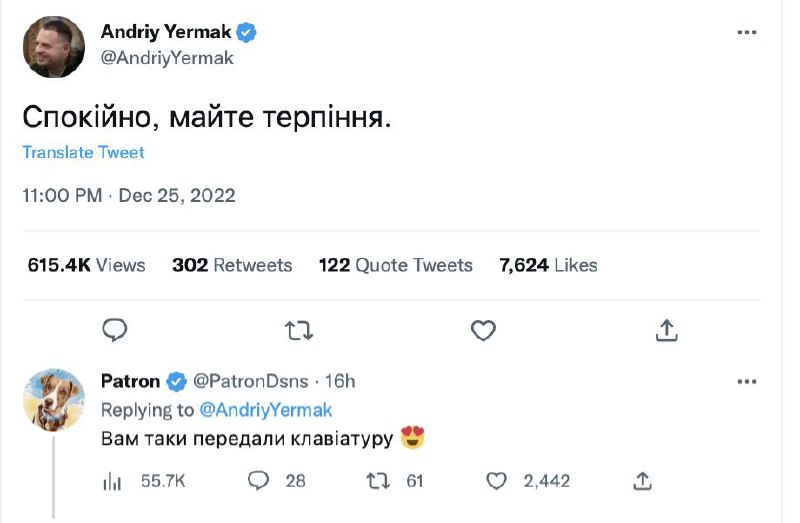
Task: Share Patron's reply
Action: [x=643, y=481]
